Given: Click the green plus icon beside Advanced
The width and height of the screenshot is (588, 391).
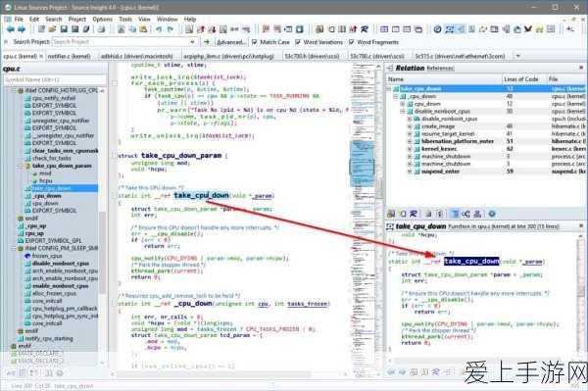Looking at the screenshot, I should click(207, 42).
